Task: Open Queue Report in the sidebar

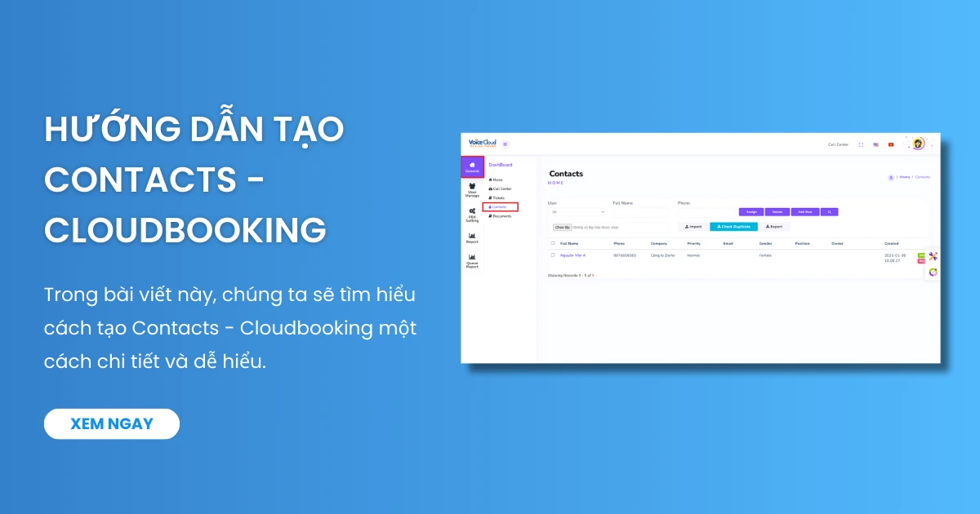Action: [472, 261]
